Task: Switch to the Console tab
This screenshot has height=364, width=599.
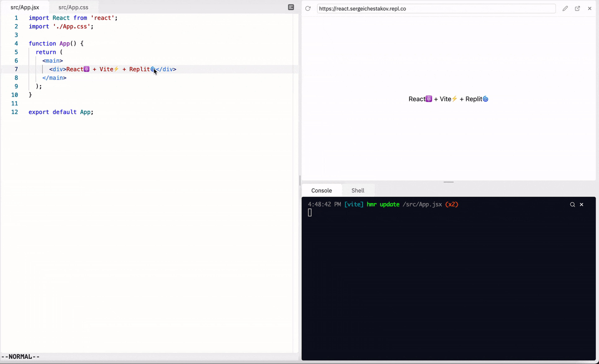Action: (x=321, y=191)
